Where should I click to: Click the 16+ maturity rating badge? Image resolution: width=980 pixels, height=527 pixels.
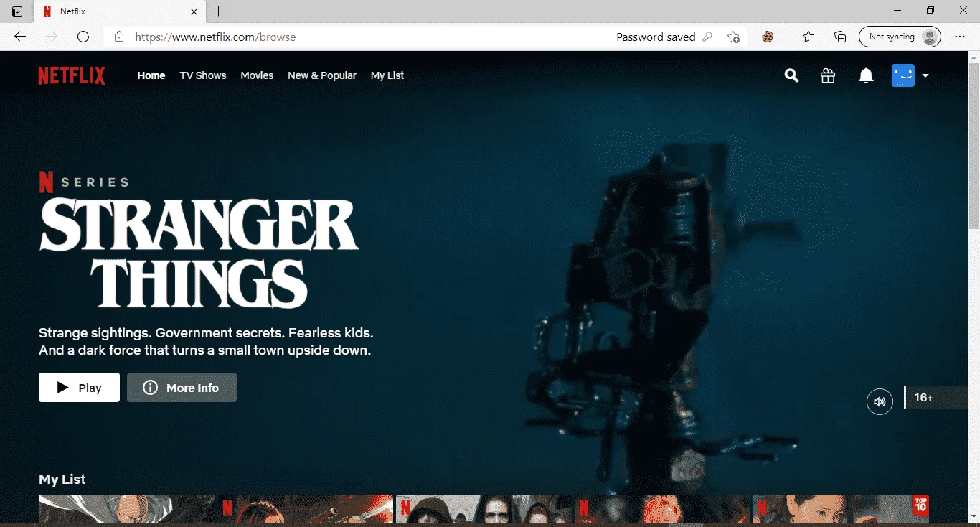coord(936,398)
